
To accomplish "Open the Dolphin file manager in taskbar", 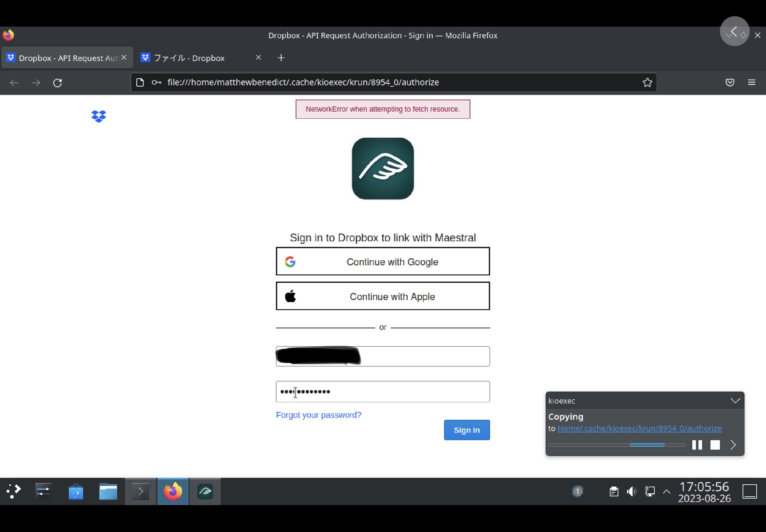I will click(x=108, y=491).
